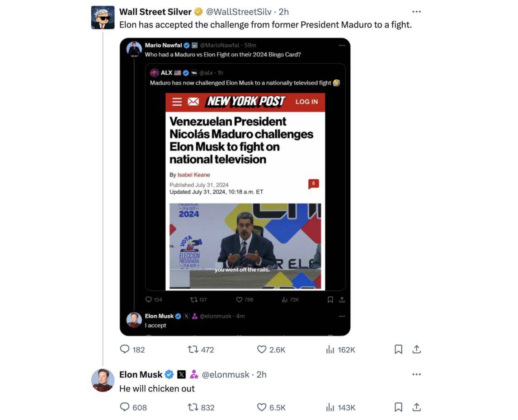This screenshot has width=518, height=420.
Task: View analytics of Wall Street Silver's post
Action: pyautogui.click(x=330, y=350)
